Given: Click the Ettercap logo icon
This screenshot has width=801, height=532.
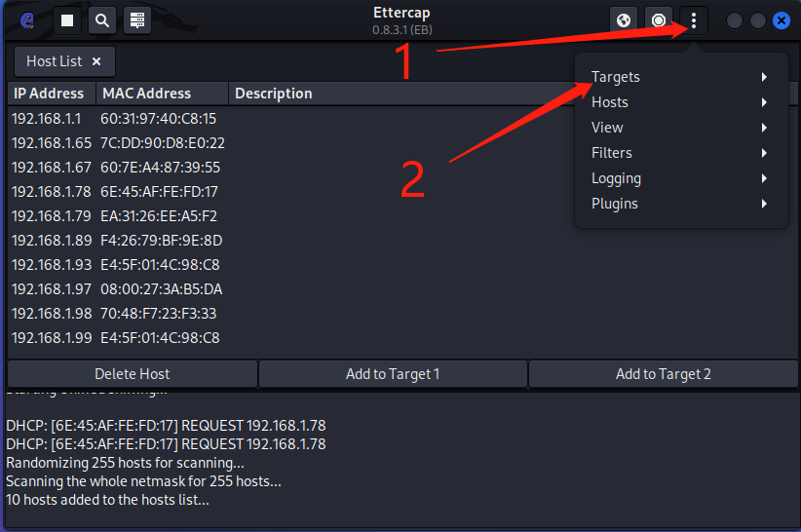Looking at the screenshot, I should click(x=26, y=20).
